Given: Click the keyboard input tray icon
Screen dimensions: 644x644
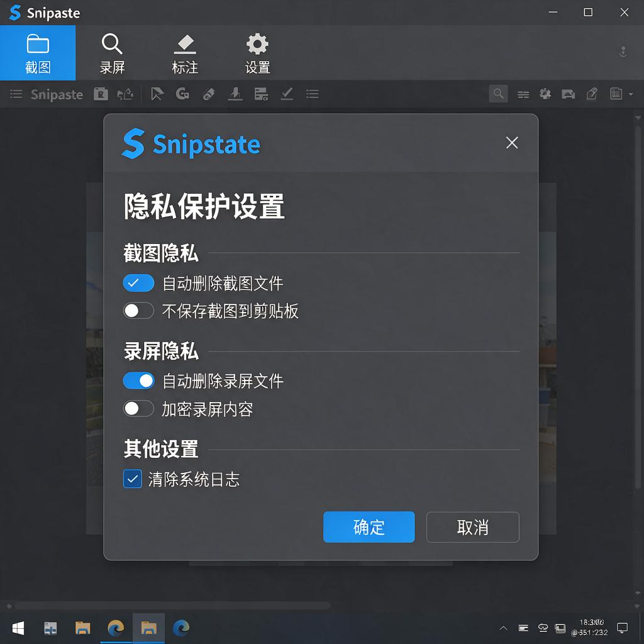Looking at the screenshot, I should coord(523,628).
